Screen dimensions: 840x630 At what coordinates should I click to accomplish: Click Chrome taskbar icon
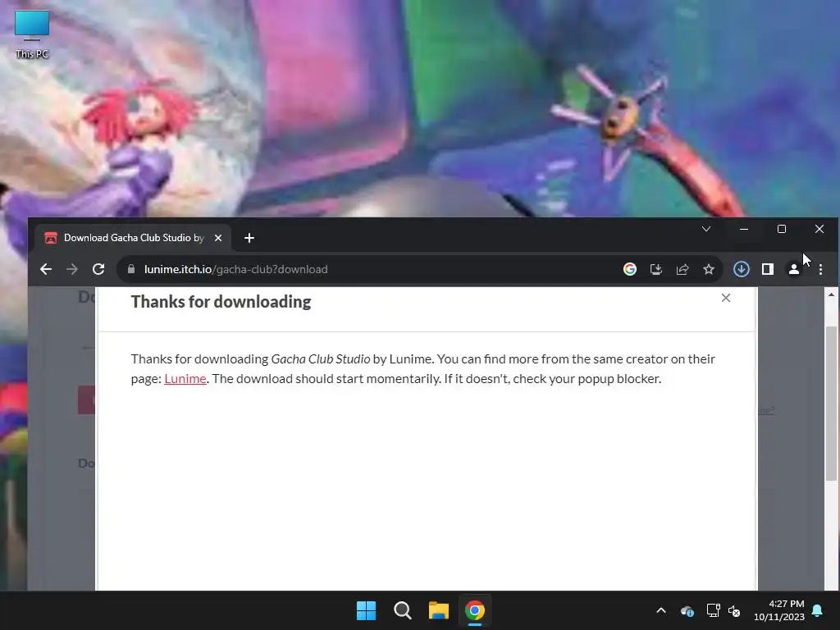point(475,610)
